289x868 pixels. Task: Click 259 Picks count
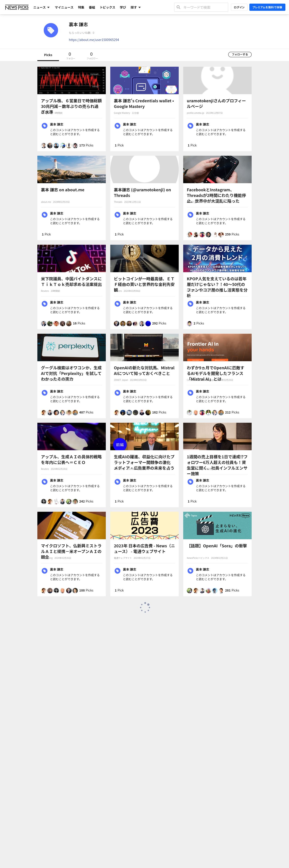click(x=232, y=234)
